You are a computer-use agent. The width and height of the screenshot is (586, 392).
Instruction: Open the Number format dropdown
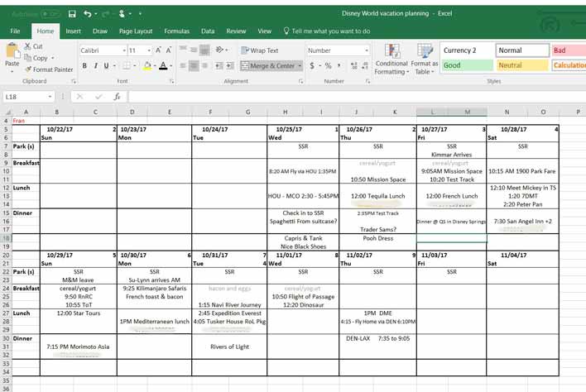click(366, 50)
